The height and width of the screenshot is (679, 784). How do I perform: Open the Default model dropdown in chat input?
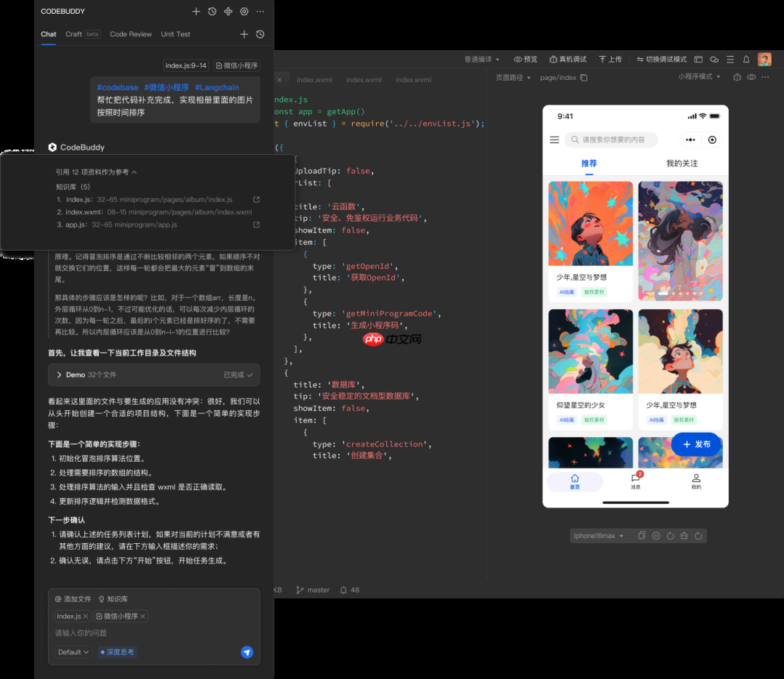click(72, 651)
